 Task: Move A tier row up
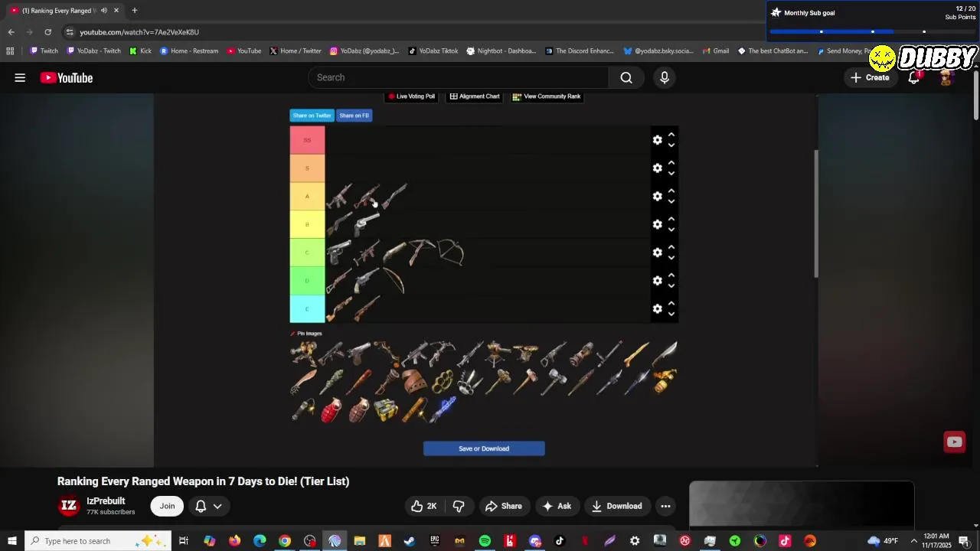coord(671,191)
